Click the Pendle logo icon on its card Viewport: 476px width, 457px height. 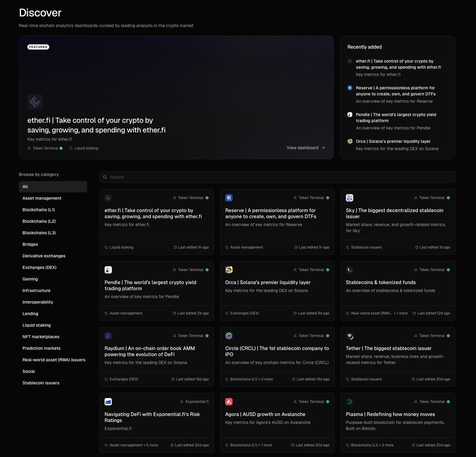coord(108,270)
